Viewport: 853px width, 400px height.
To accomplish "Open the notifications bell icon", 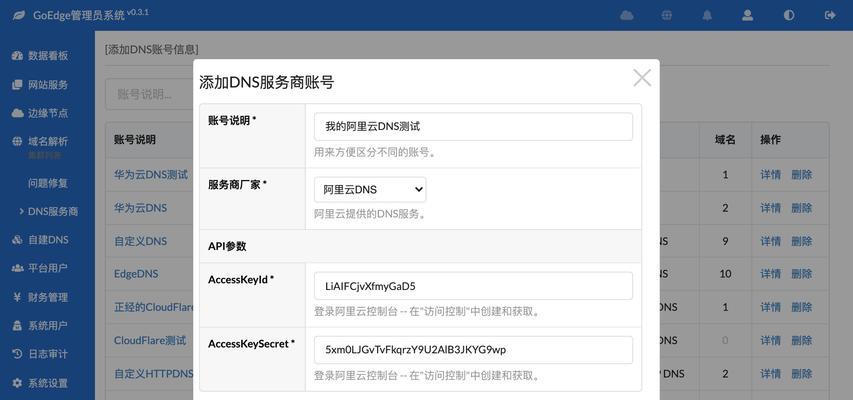I will coord(707,15).
